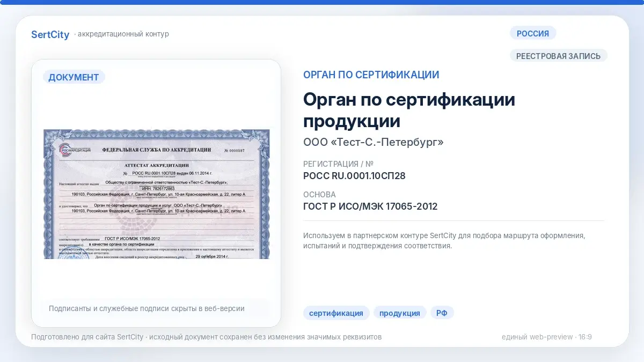Open the accreditation certificate thumbnail
The image size is (644, 362).
[x=157, y=194]
